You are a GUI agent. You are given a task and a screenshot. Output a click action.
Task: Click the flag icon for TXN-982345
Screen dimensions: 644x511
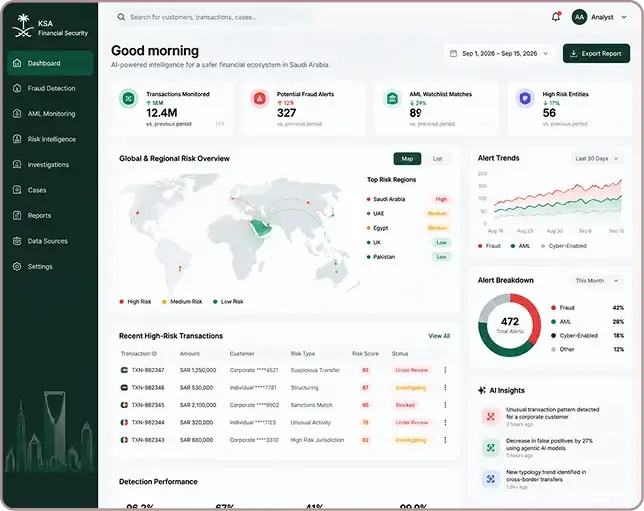124,405
